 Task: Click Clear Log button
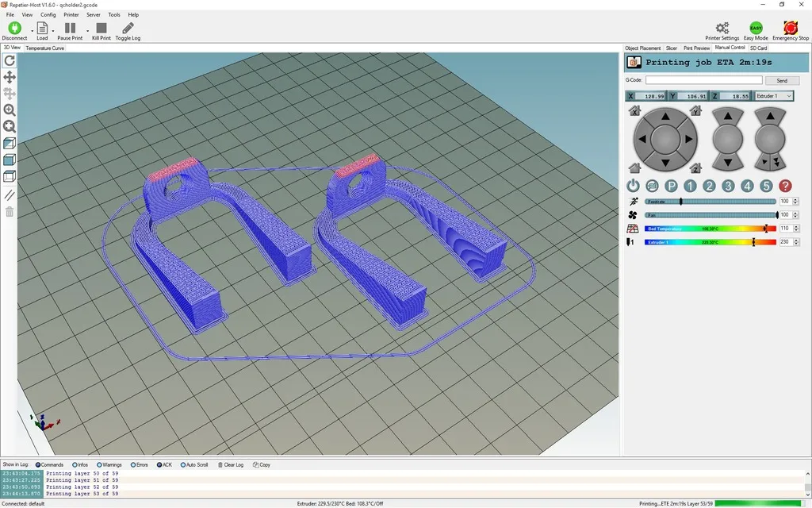pos(231,464)
